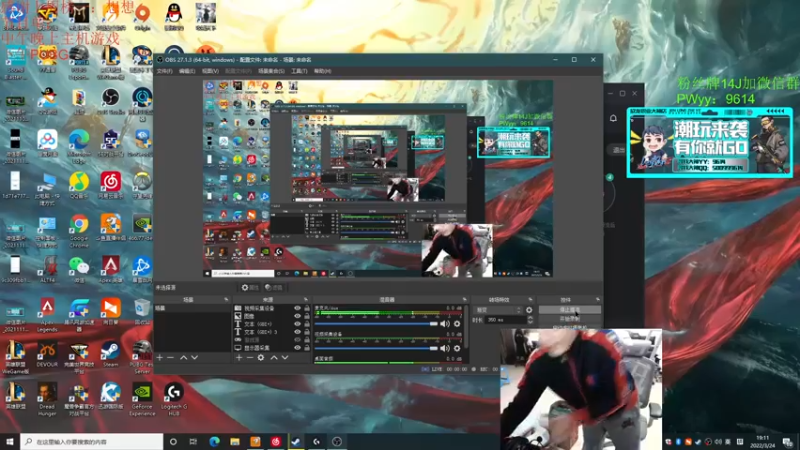Launch Apex Legends from the desktop
The height and width of the screenshot is (450, 800).
pyautogui.click(x=47, y=314)
